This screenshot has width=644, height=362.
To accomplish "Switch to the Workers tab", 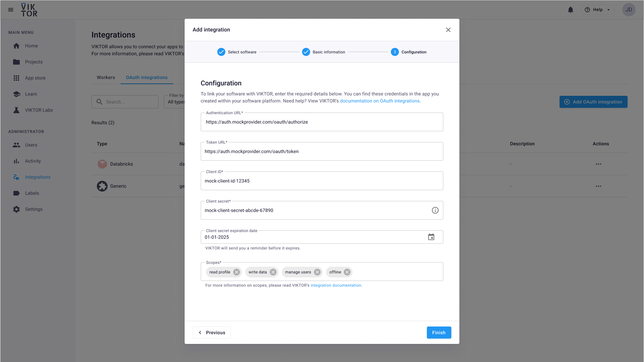I will [x=106, y=77].
